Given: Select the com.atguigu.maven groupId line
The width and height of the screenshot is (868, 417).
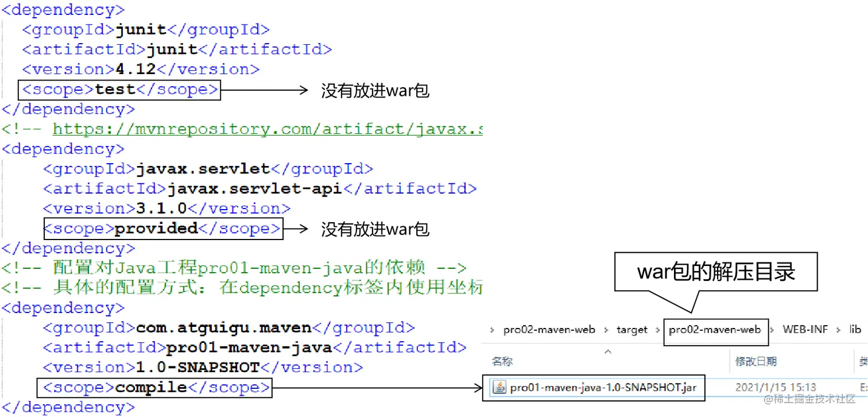Looking at the screenshot, I should pos(228,328).
